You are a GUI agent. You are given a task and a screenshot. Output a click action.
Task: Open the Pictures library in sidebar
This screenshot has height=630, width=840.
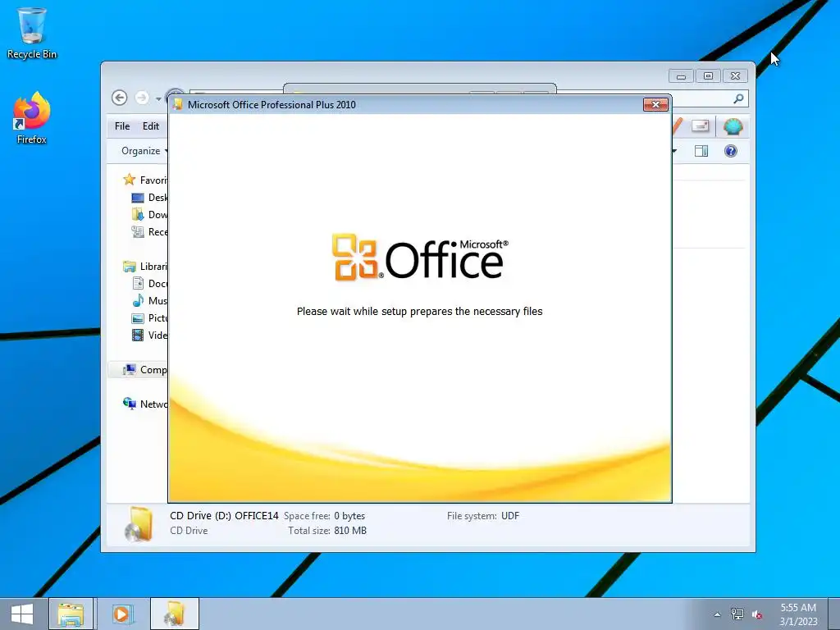[149, 317]
